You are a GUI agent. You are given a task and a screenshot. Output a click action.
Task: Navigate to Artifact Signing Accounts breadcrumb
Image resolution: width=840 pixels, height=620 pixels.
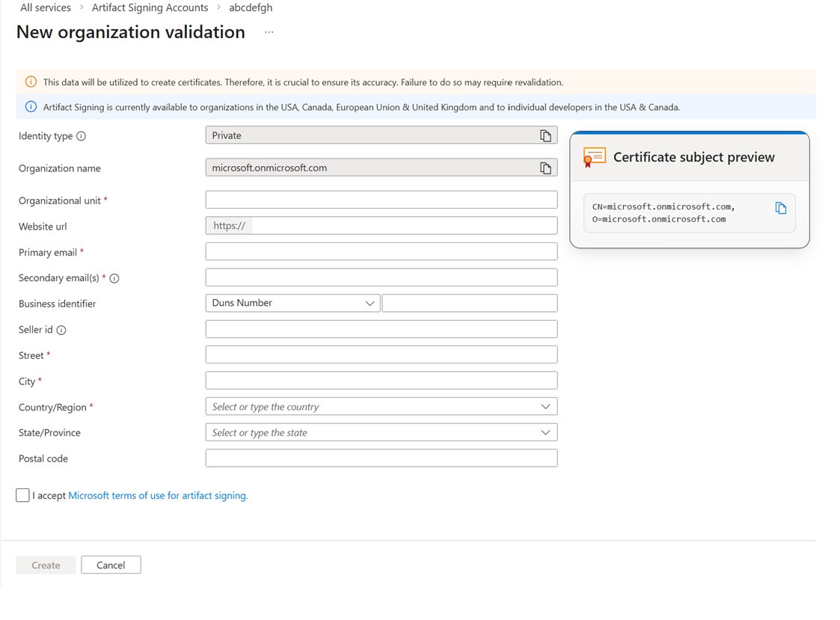[150, 7]
